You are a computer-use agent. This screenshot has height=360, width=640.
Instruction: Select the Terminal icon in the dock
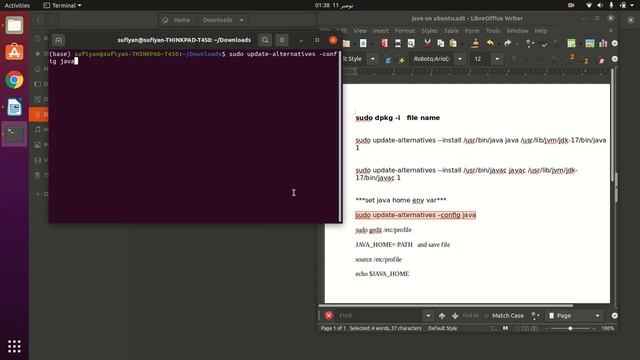[14, 134]
